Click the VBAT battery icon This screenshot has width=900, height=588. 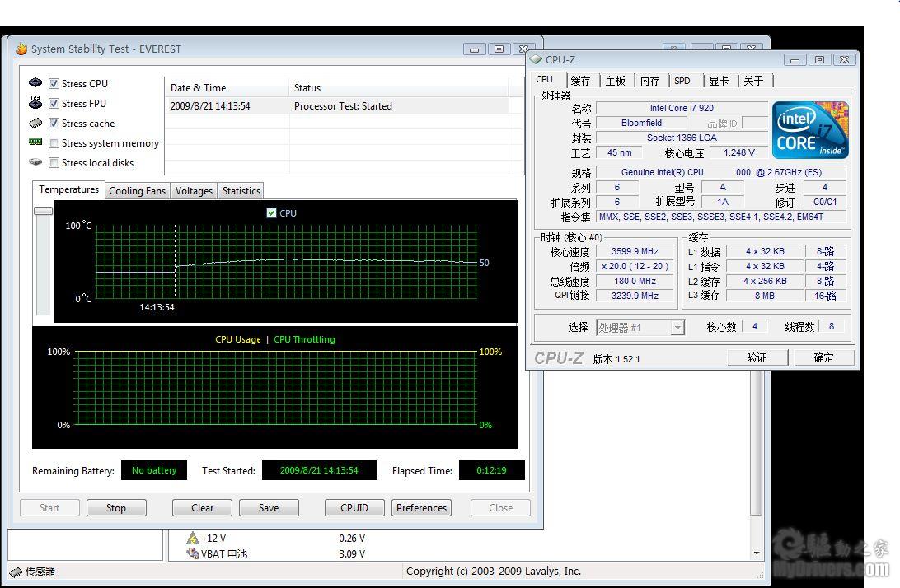(192, 553)
